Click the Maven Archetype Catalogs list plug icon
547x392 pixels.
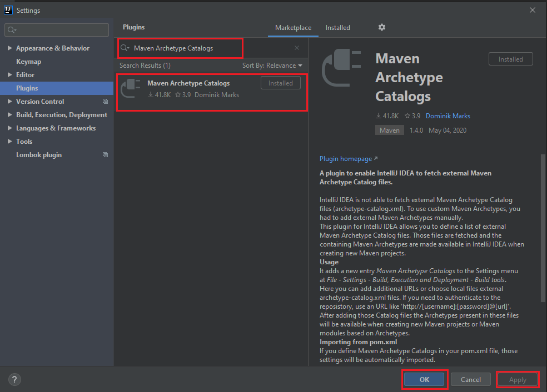click(x=131, y=88)
